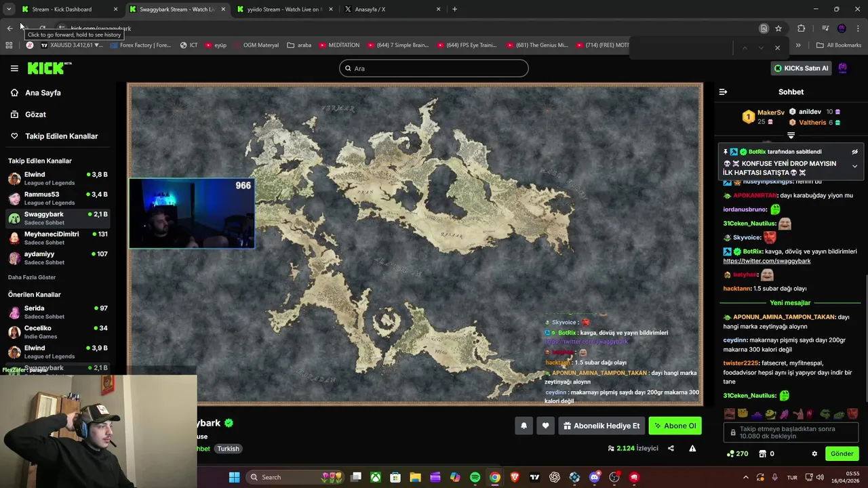
Task: Open chat settings gear icon
Action: pos(814,454)
